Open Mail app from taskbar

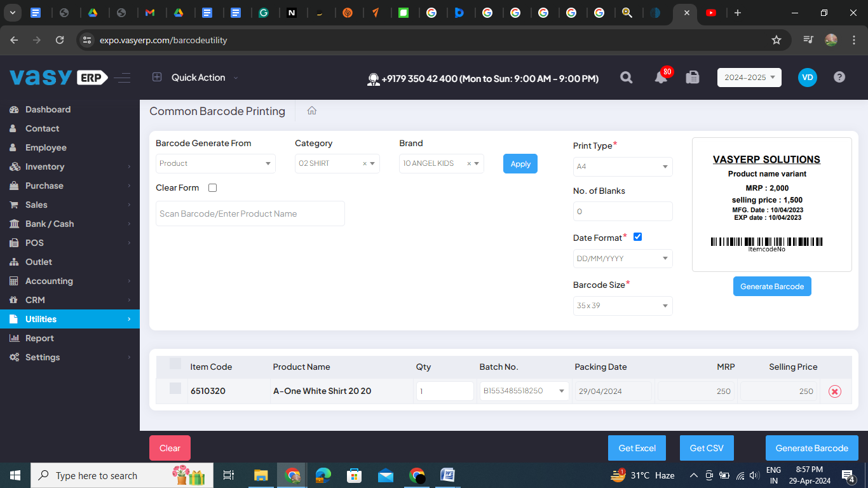click(x=386, y=475)
